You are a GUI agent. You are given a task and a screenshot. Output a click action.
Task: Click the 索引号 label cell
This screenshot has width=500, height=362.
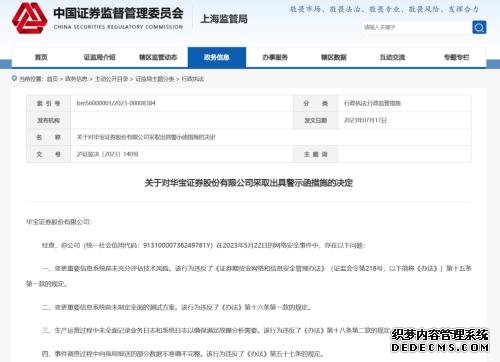point(49,103)
